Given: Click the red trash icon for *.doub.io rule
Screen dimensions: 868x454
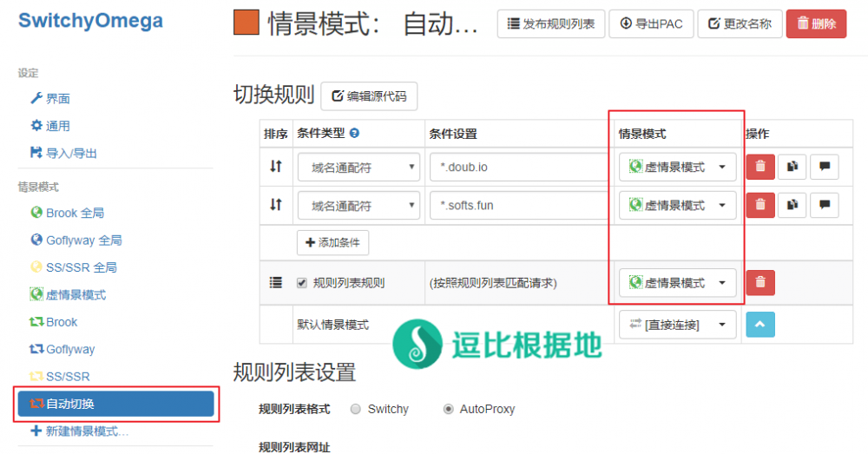Looking at the screenshot, I should tap(760, 167).
